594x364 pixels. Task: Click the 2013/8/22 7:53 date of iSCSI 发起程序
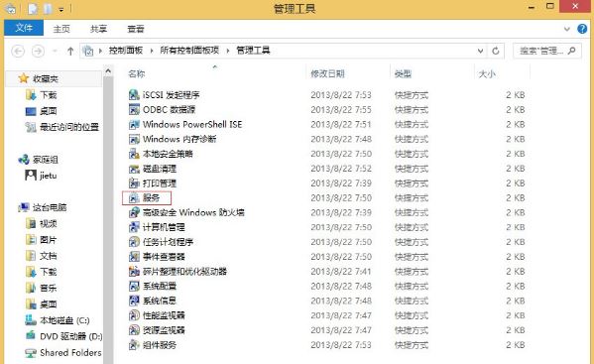341,94
